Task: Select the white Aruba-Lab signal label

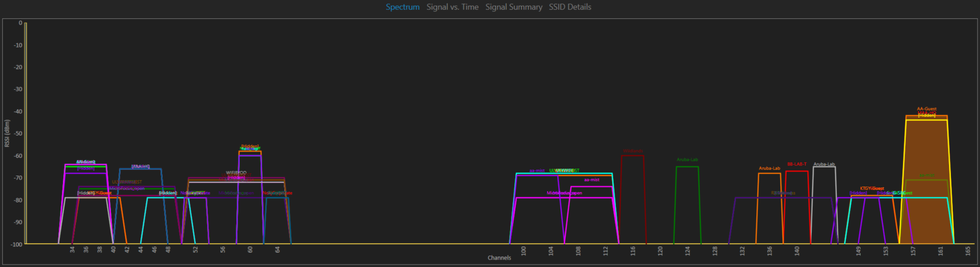Action: coord(824,165)
